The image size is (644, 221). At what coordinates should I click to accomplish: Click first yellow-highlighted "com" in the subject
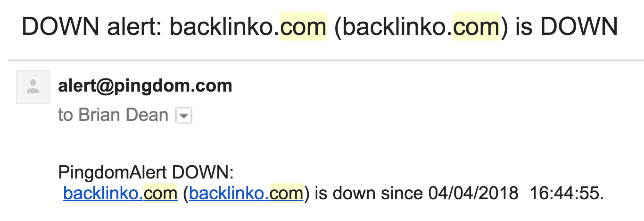click(303, 27)
